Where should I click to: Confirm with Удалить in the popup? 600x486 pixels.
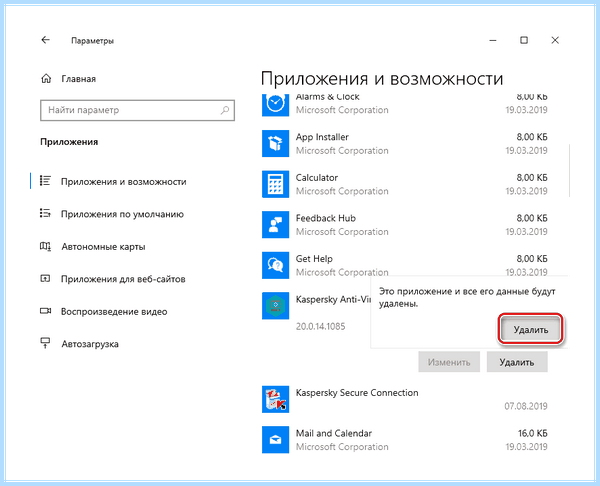[x=531, y=329]
